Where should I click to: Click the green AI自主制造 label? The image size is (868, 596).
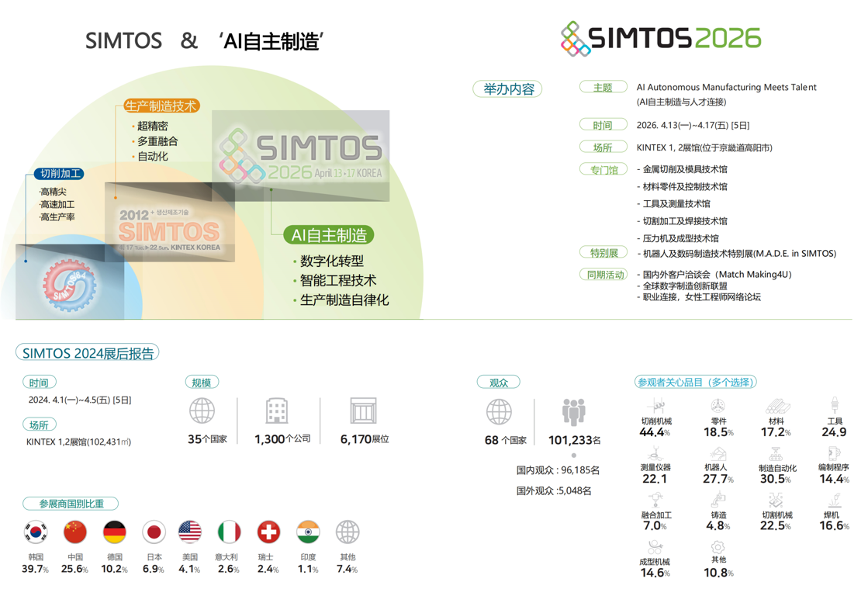(x=329, y=234)
